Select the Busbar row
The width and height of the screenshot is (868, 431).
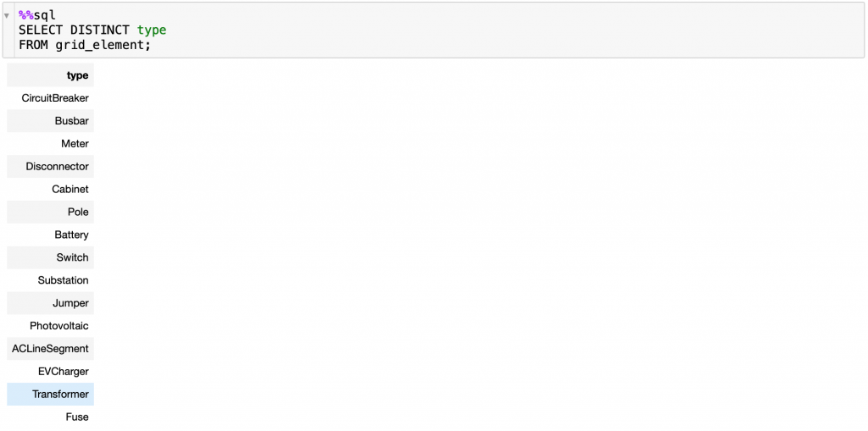[50, 120]
